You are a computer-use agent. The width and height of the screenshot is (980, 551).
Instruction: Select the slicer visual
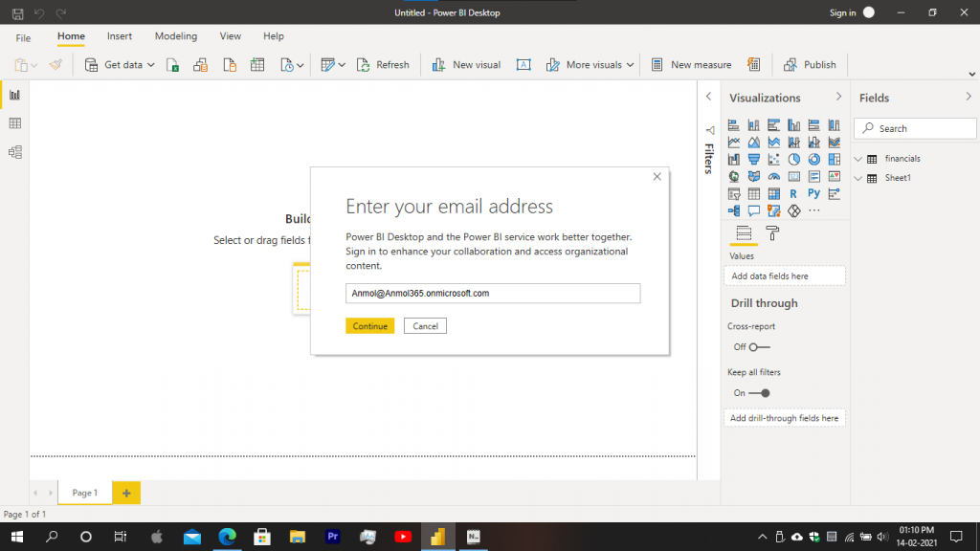734,193
